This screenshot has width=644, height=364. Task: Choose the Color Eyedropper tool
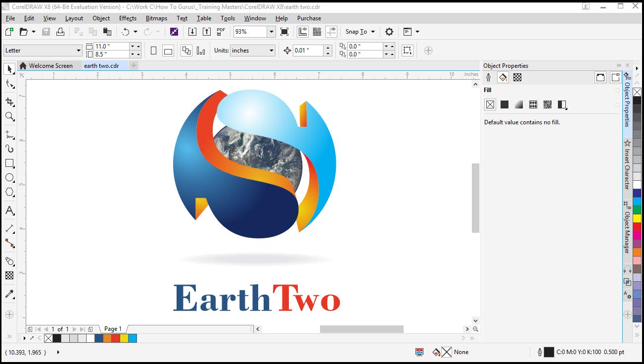(9, 294)
